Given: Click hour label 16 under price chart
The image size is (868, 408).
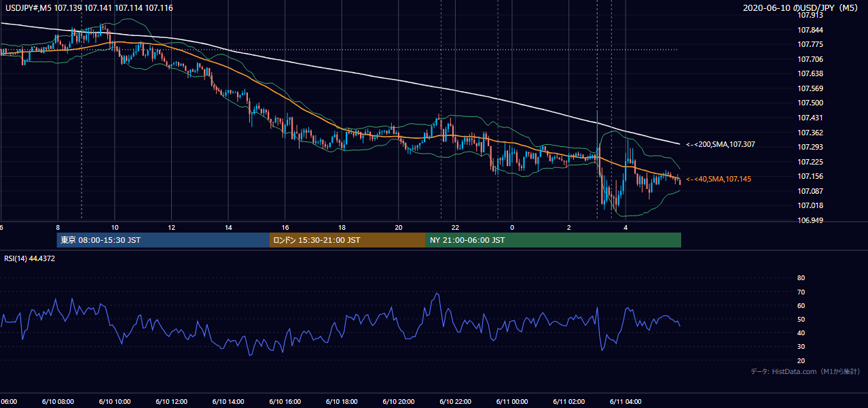Looking at the screenshot, I should [285, 227].
